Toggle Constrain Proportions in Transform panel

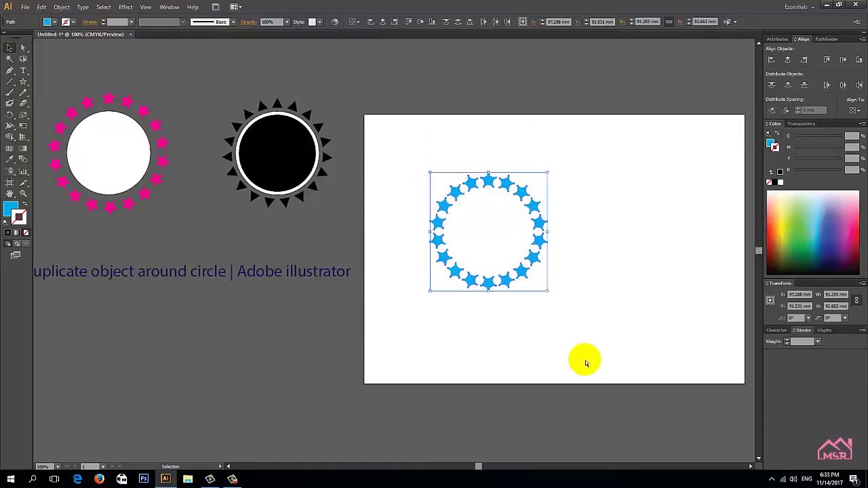(x=856, y=300)
